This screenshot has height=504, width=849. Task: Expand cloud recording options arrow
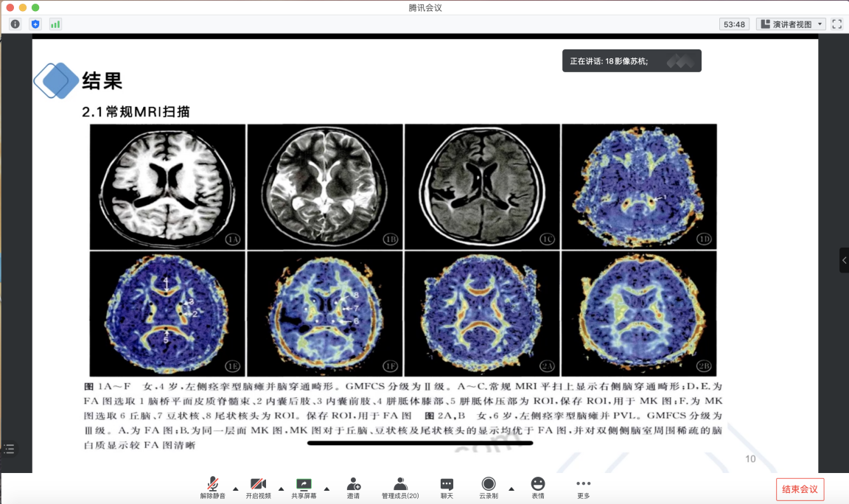[x=511, y=488]
